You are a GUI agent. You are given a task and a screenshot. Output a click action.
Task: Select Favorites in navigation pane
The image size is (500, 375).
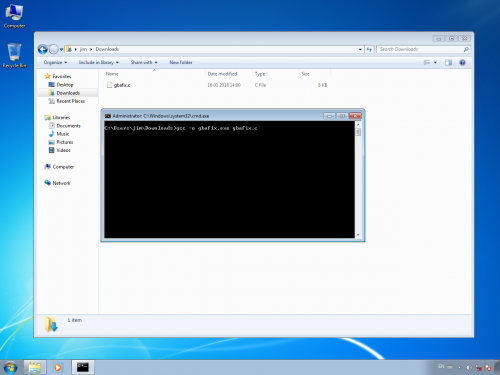pyautogui.click(x=58, y=76)
